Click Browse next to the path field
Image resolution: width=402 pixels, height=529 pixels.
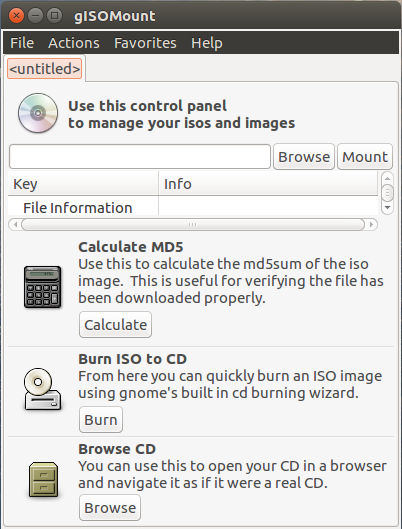pyautogui.click(x=304, y=157)
